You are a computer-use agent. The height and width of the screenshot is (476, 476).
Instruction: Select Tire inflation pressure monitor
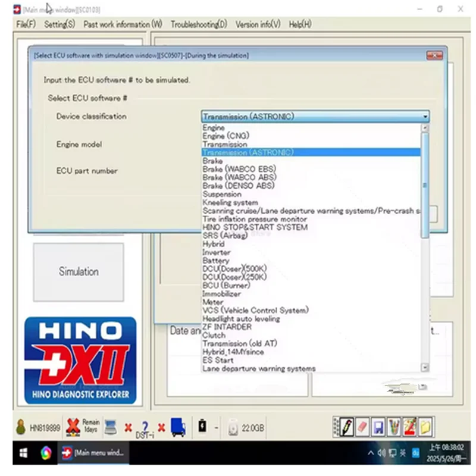coord(311,219)
